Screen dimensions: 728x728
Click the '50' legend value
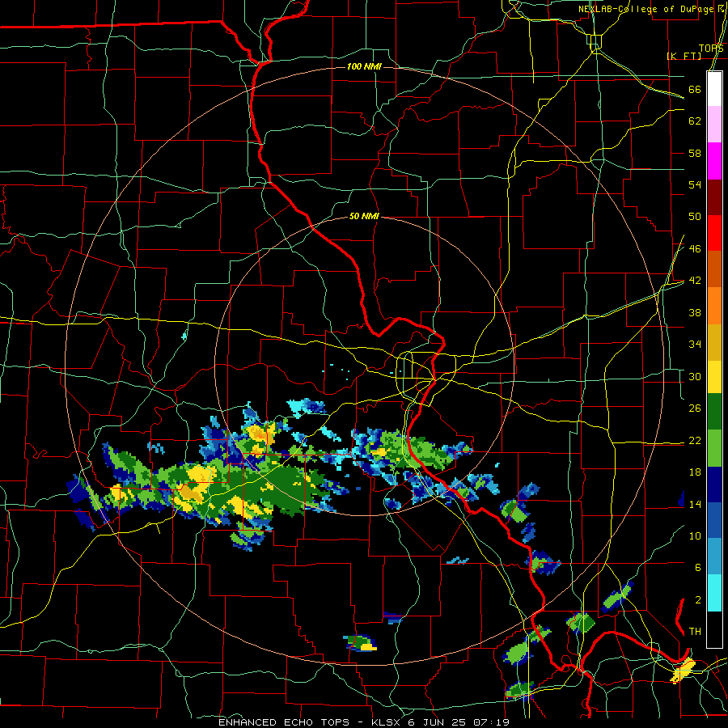(x=695, y=217)
